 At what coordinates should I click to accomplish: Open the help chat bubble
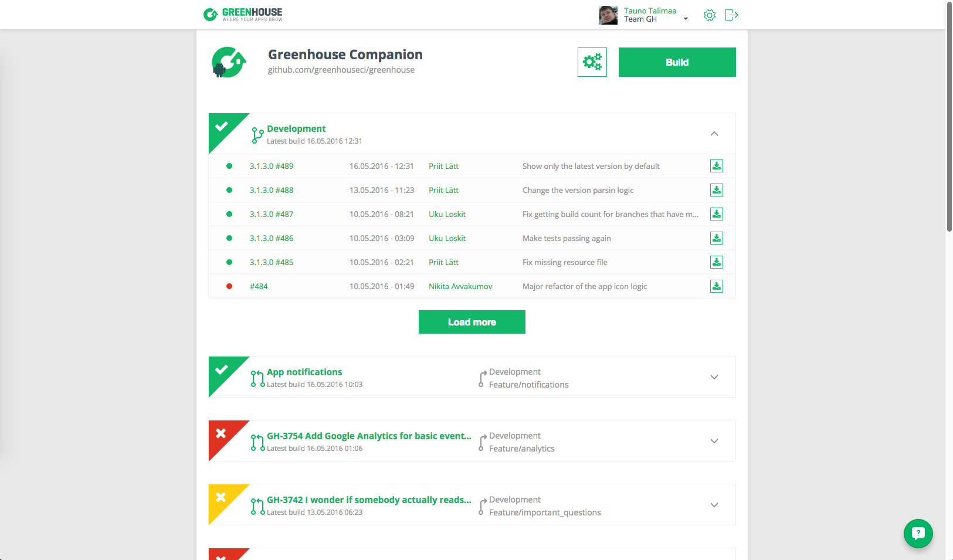point(918,534)
